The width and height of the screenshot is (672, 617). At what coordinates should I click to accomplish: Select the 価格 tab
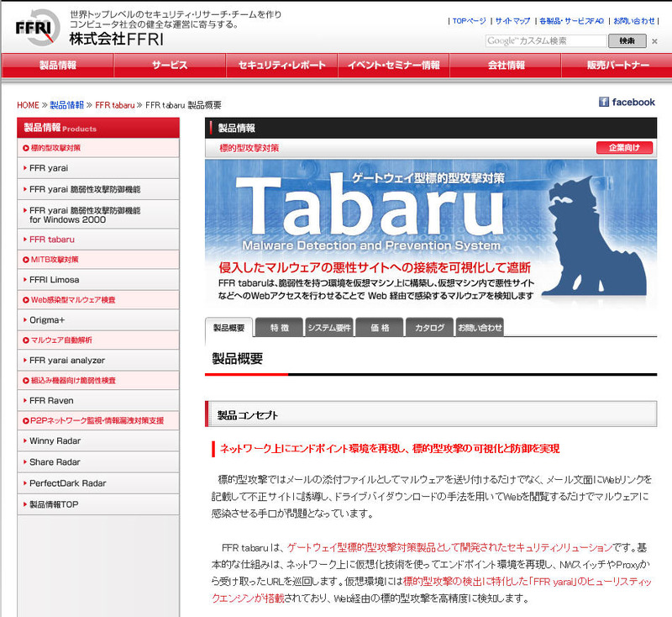pos(379,328)
